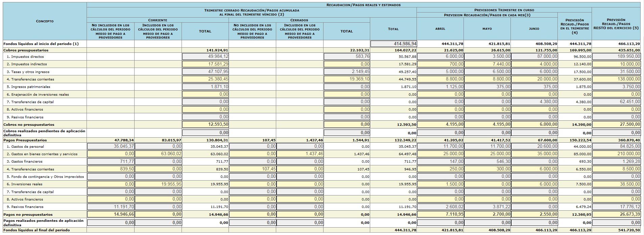
Task: Edit Gastos financieros no incluidos corriente 711,77
Action: click(111, 161)
